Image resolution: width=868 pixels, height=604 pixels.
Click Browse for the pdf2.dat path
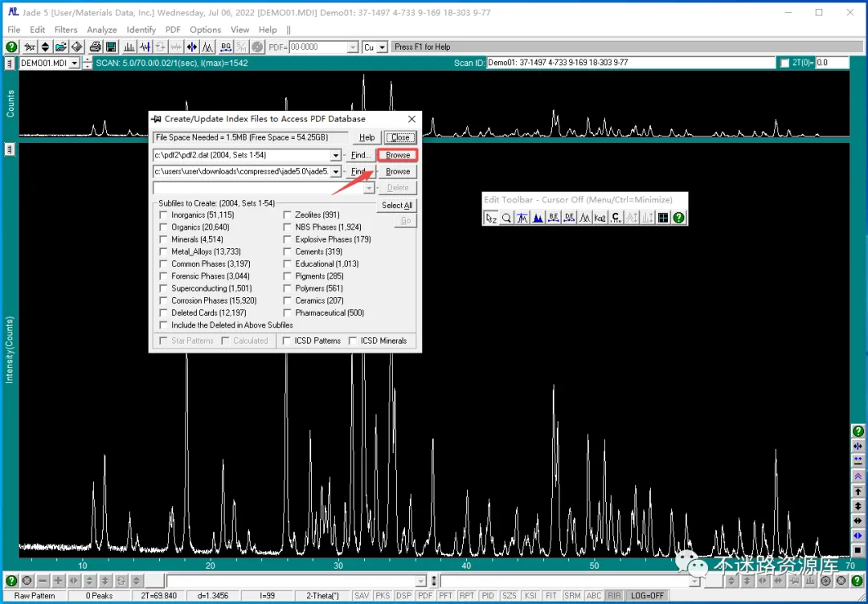point(398,155)
